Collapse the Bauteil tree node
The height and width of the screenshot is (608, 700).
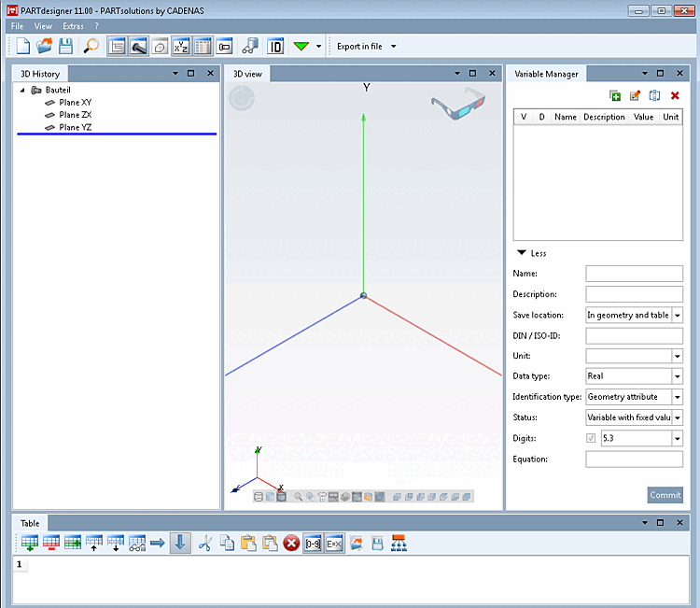point(22,91)
